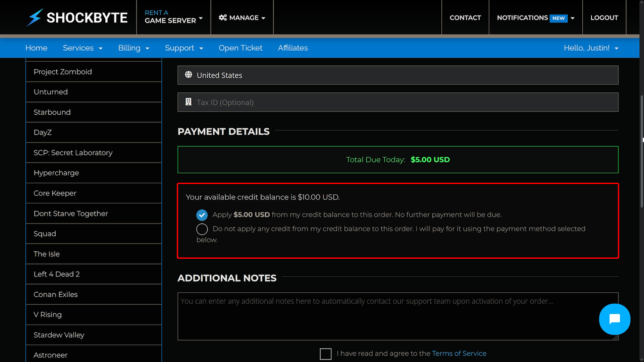The width and height of the screenshot is (644, 362).
Task: Open the Billing dropdown menu
Action: [x=134, y=48]
